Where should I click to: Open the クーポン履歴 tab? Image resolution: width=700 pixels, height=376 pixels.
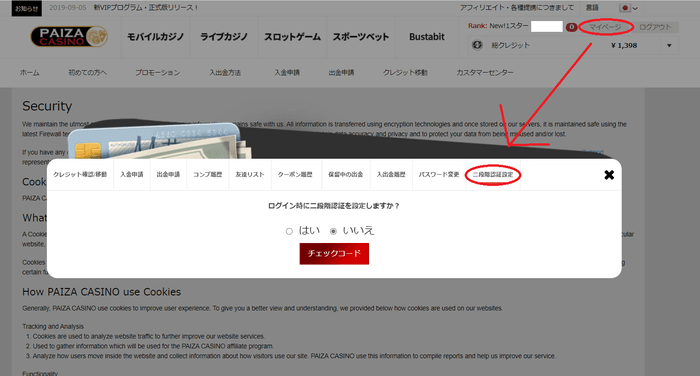(x=295, y=175)
